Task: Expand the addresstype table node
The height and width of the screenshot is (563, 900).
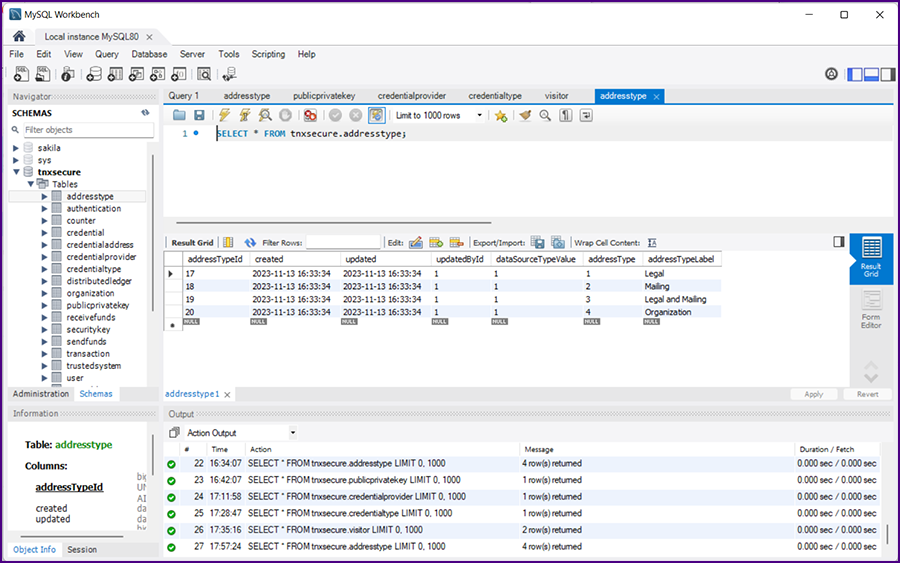Action: (x=44, y=196)
